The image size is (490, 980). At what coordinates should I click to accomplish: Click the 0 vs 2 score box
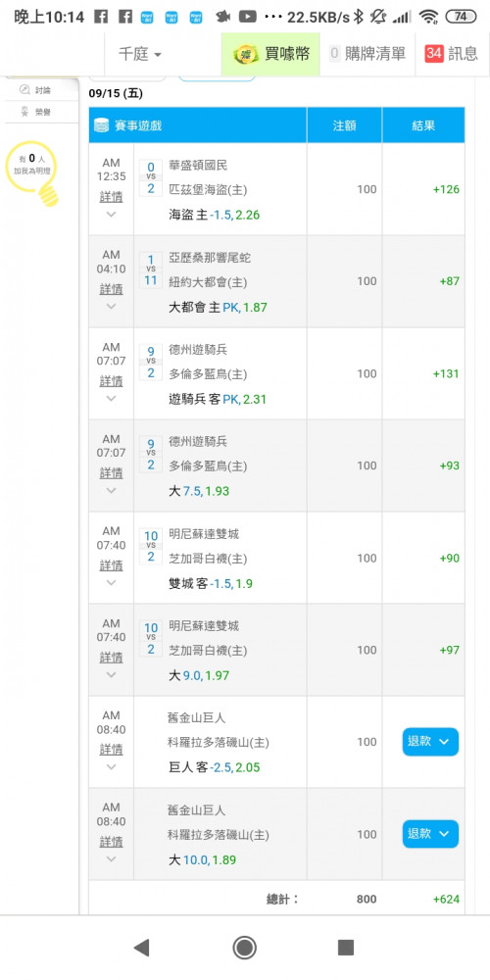(x=151, y=177)
